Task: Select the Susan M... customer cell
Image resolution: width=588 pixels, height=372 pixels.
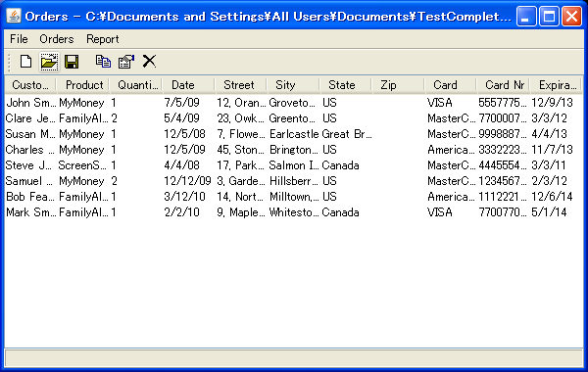Action: pyautogui.click(x=31, y=134)
